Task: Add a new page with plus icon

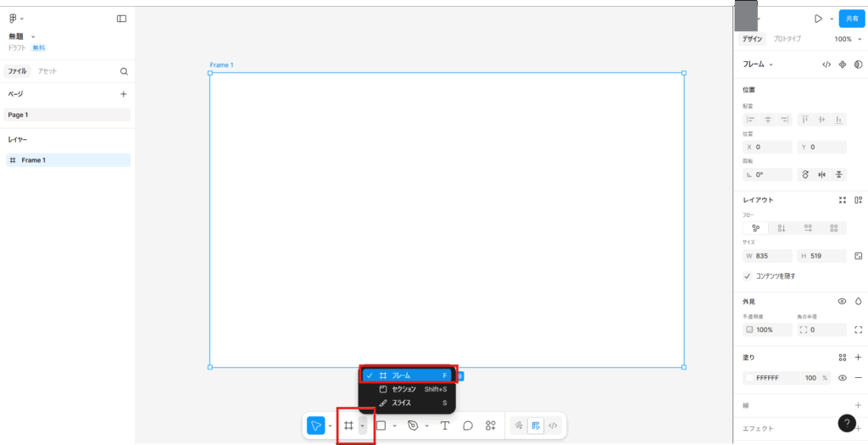Action: (x=124, y=94)
